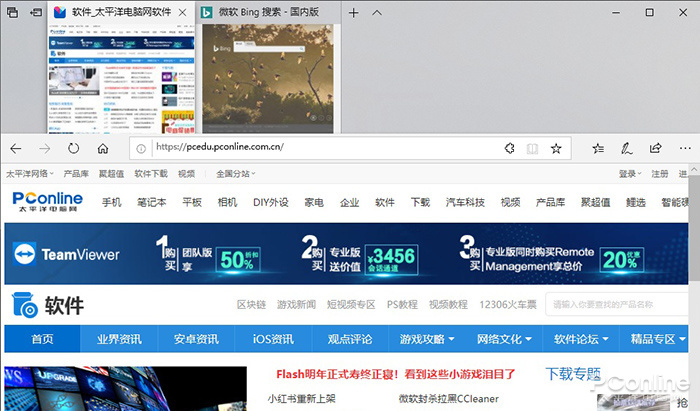The image size is (700, 411).
Task: Set these tabs aside icon
Action: coord(36,12)
